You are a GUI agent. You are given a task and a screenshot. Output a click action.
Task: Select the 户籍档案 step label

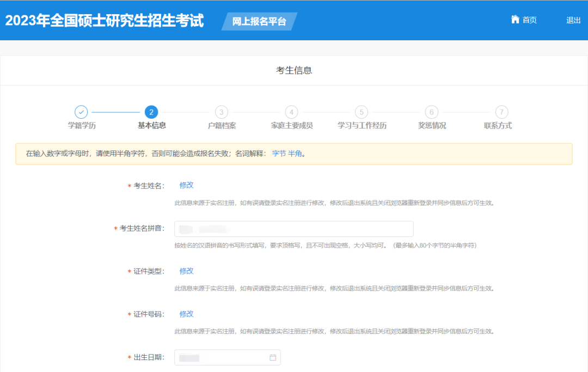click(x=222, y=126)
